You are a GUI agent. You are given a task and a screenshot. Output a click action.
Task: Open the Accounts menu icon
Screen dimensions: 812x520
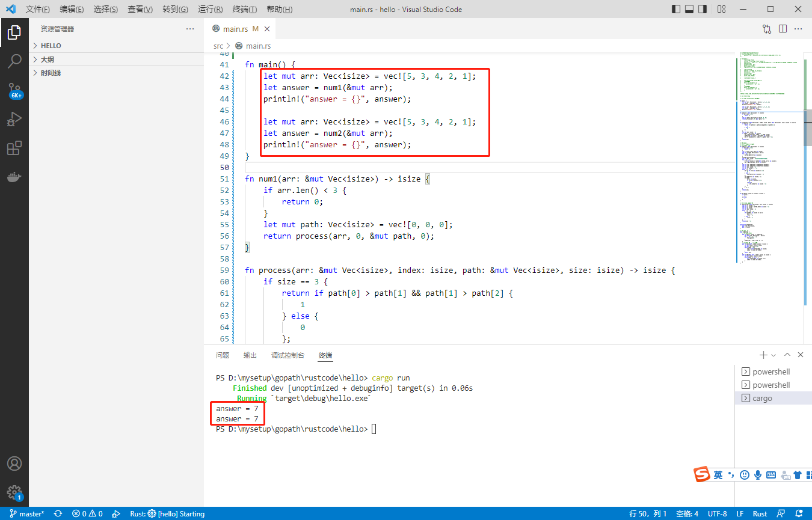[x=14, y=463]
